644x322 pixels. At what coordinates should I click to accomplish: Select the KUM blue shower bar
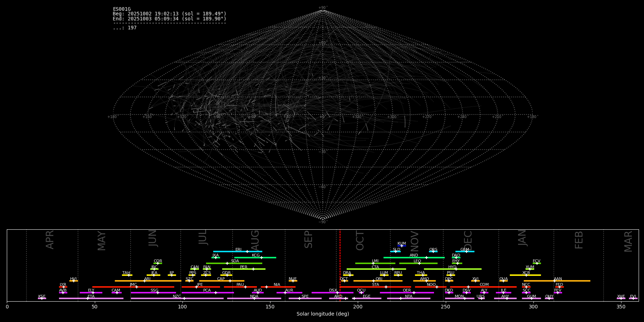(x=402, y=246)
